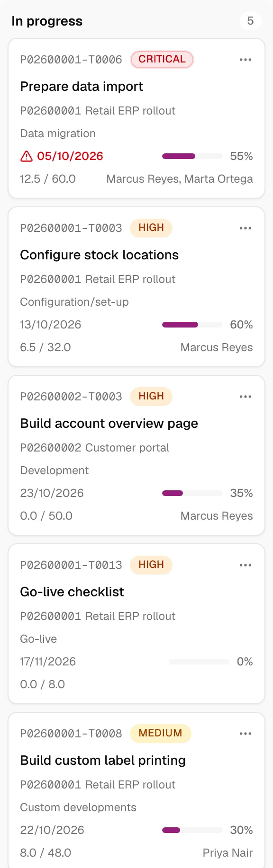273x868 pixels.
Task: Click task ID P02600001-T0013
Action: 71,565
